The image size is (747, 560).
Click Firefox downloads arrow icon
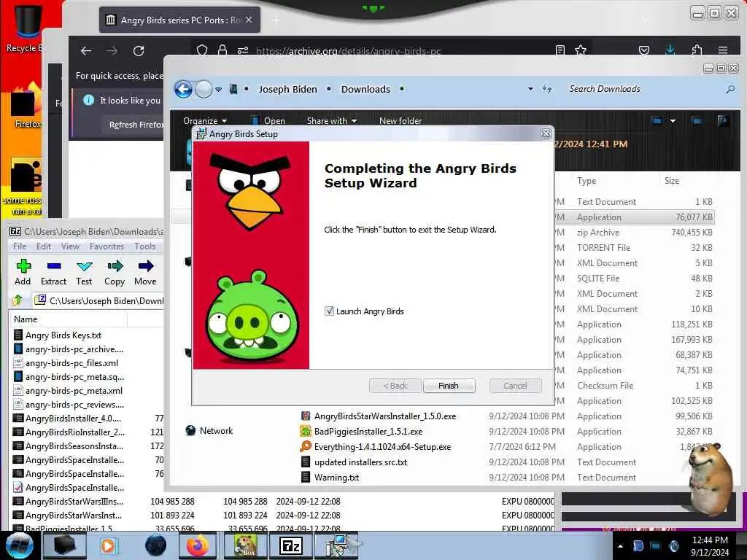click(670, 50)
